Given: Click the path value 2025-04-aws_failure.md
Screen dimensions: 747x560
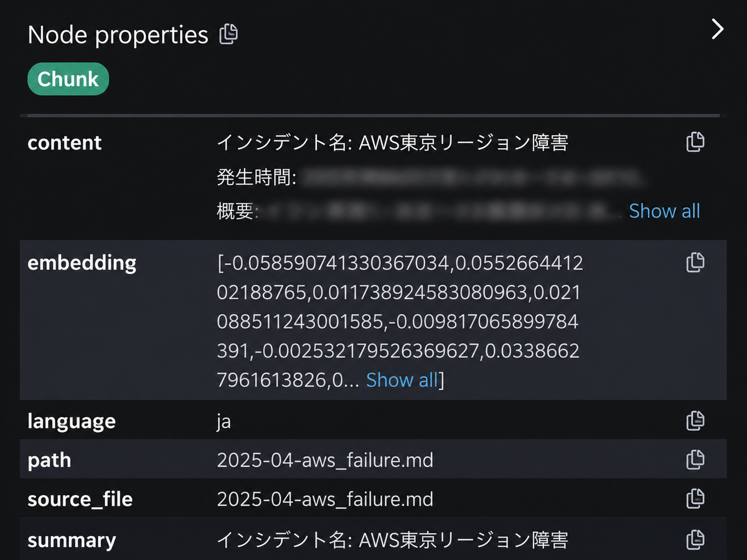Looking at the screenshot, I should 325,460.
